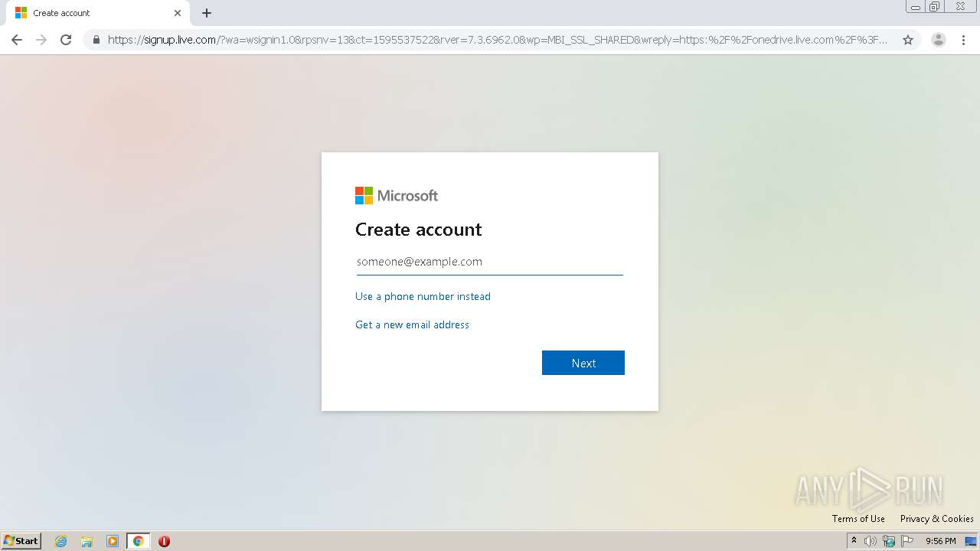Click the someone@example.com email field
Image resolution: width=980 pixels, height=551 pixels.
(489, 262)
